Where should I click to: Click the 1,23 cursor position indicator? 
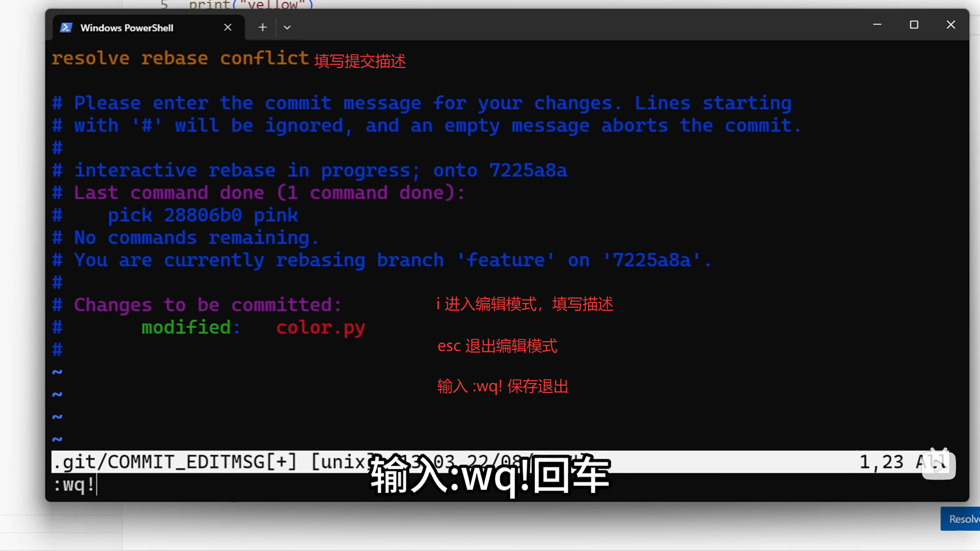[881, 462]
